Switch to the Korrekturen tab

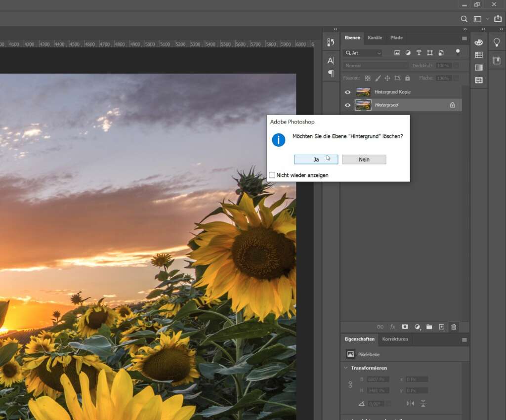(x=395, y=339)
